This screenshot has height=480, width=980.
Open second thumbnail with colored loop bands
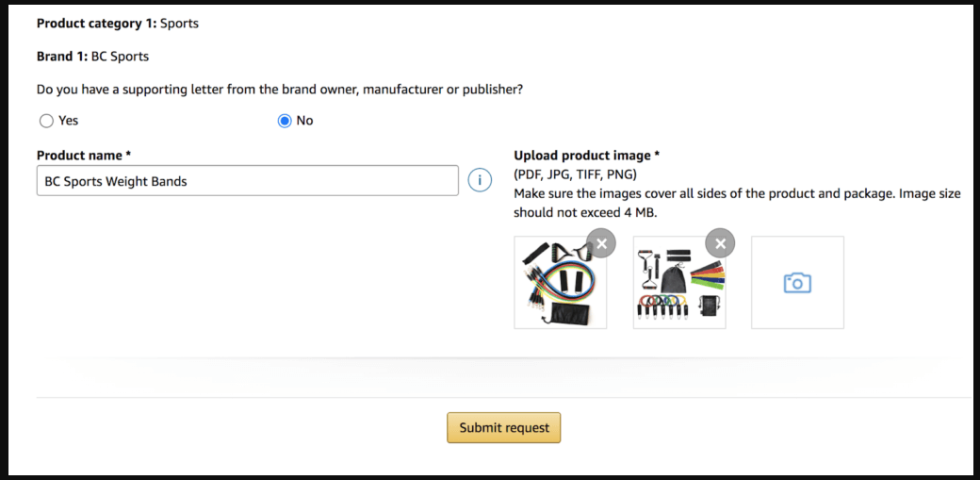coord(679,282)
